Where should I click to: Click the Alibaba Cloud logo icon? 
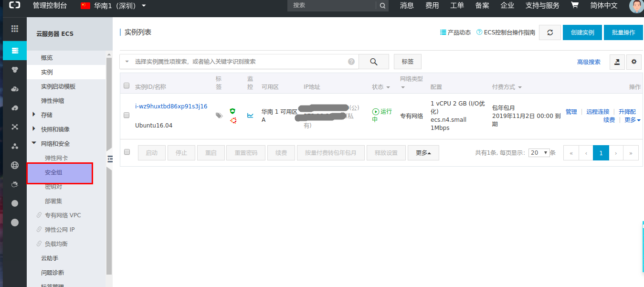coord(15,6)
